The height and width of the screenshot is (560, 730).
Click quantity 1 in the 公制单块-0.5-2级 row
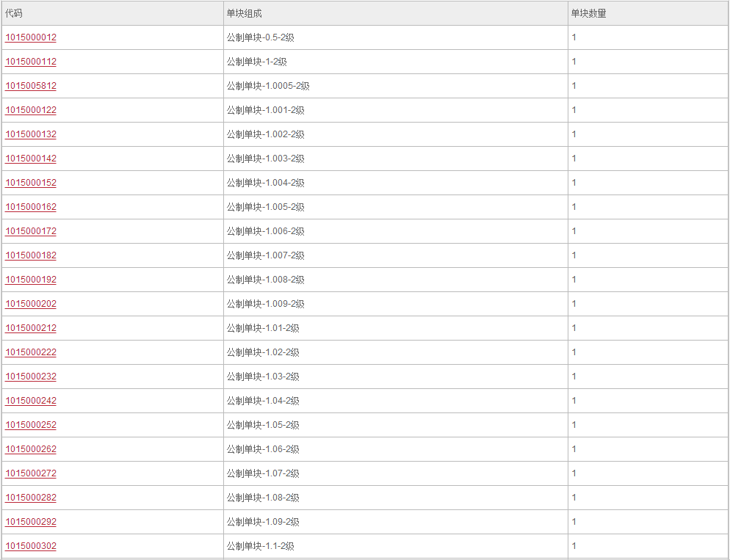click(x=574, y=37)
